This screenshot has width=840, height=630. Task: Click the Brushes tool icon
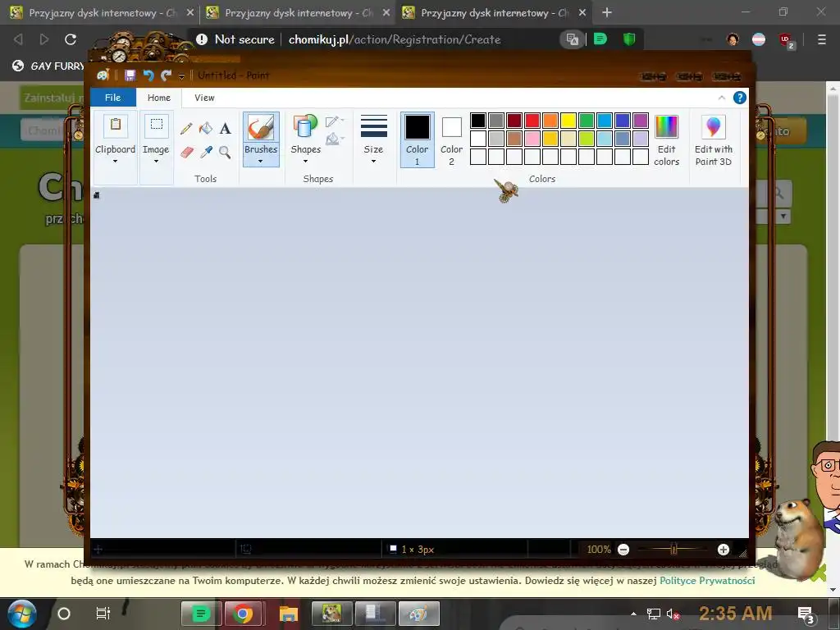[x=261, y=129]
